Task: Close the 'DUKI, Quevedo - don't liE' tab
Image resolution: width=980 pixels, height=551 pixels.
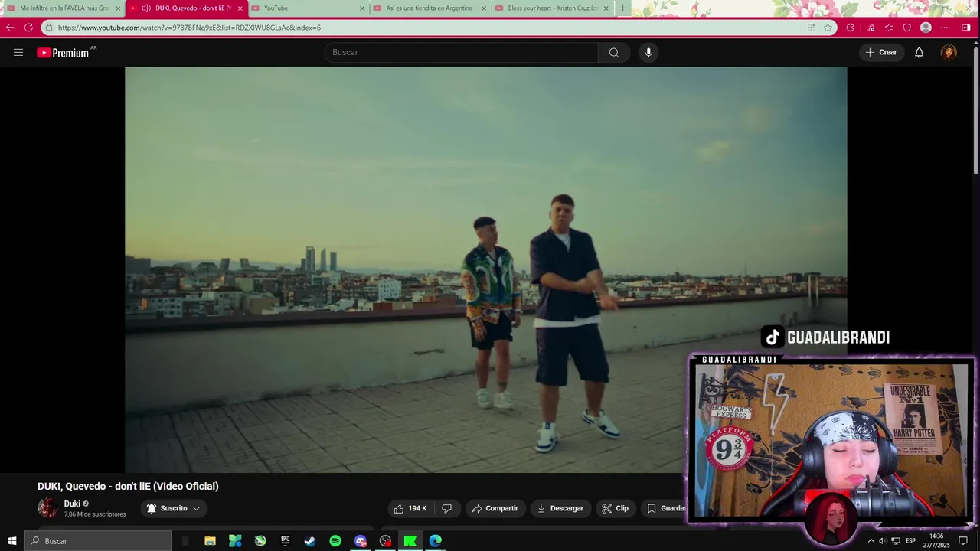Action: (240, 8)
